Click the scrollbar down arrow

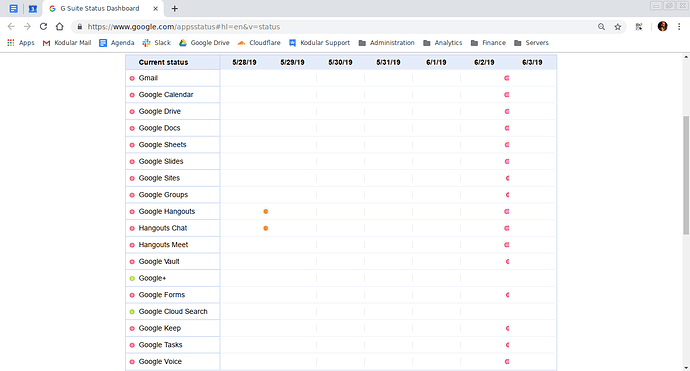click(x=686, y=367)
